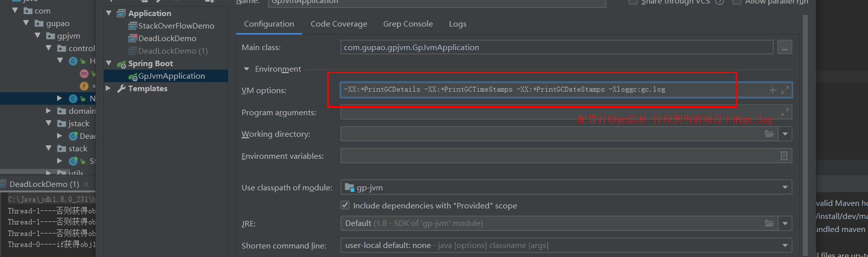Collapse the com package in project tree
This screenshot has height=257, width=868.
(15, 11)
